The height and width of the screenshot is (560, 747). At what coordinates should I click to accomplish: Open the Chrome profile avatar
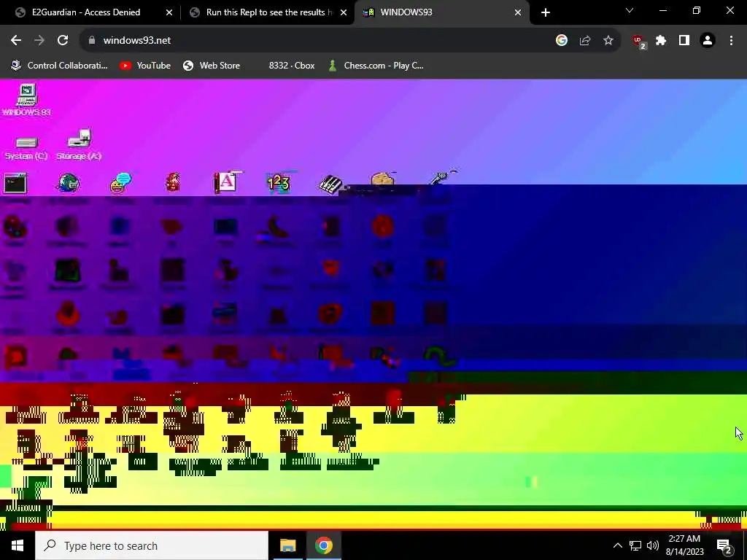tap(708, 41)
